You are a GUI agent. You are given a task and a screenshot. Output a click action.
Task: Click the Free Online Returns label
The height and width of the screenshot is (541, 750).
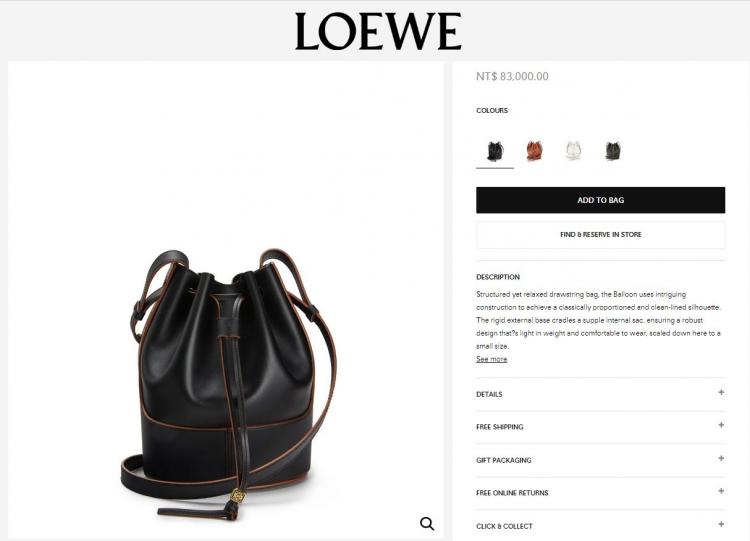coord(512,493)
